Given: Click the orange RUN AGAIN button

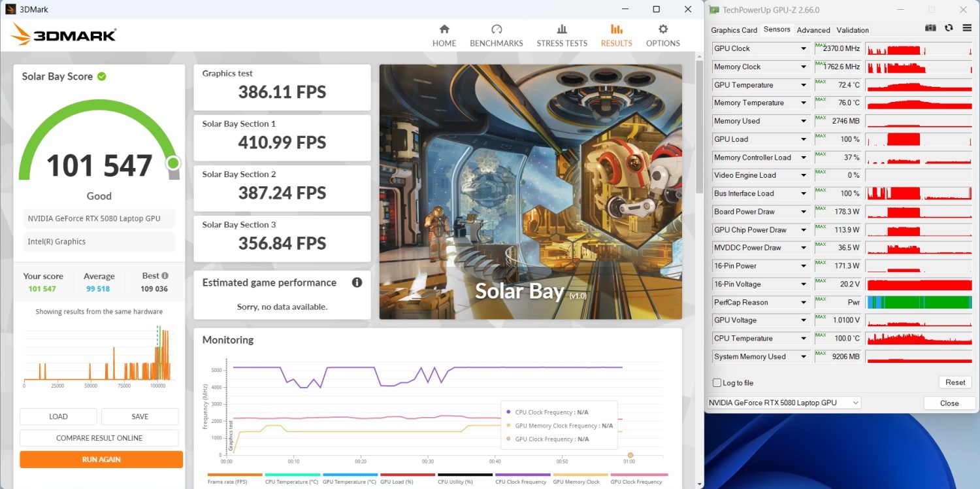Looking at the screenshot, I should click(101, 460).
